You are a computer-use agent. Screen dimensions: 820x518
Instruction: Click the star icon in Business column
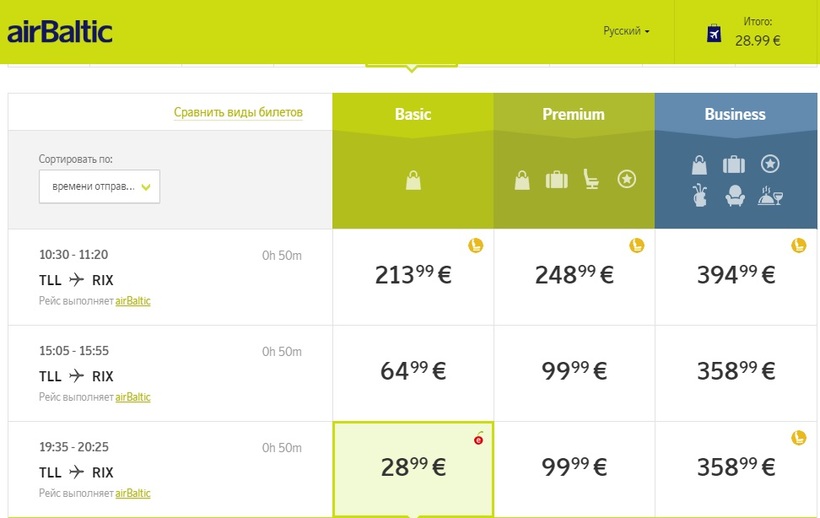(770, 164)
